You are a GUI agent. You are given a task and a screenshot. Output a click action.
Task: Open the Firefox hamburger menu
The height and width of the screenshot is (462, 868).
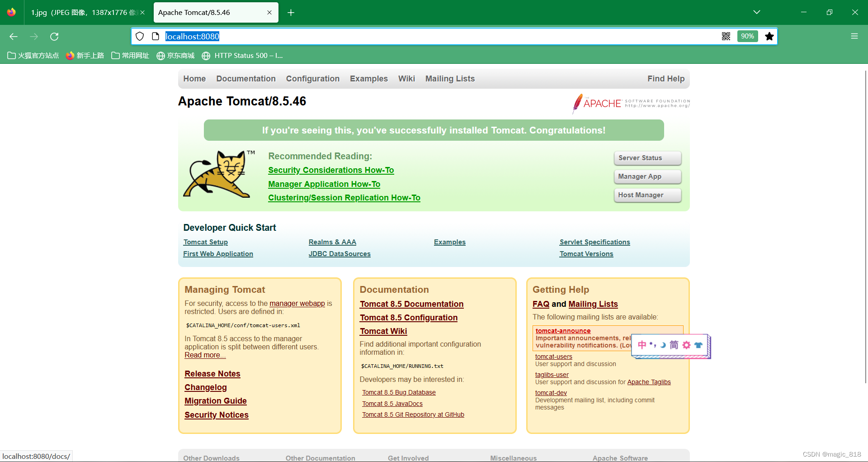(854, 36)
